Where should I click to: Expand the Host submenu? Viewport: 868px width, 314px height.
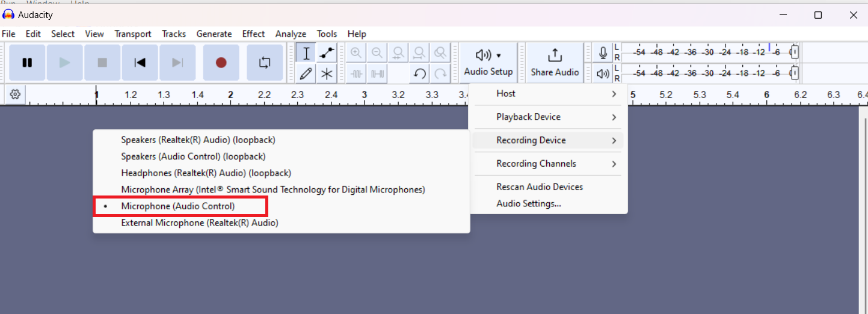click(x=547, y=94)
